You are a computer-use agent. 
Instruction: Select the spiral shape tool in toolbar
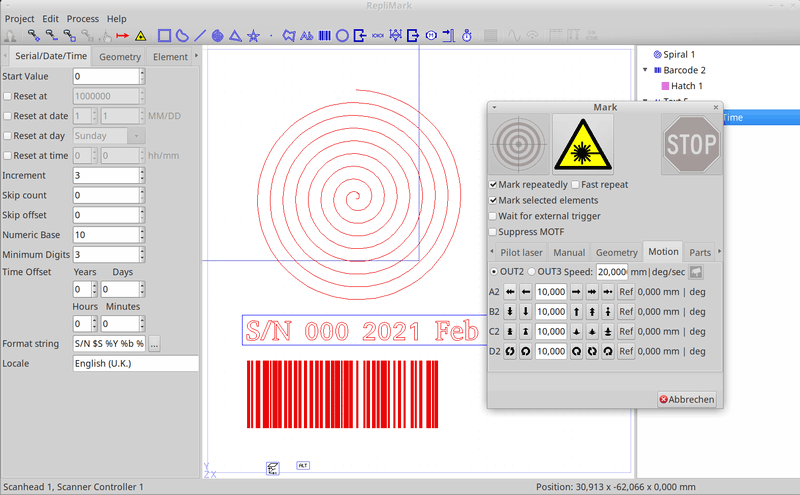[x=217, y=36]
